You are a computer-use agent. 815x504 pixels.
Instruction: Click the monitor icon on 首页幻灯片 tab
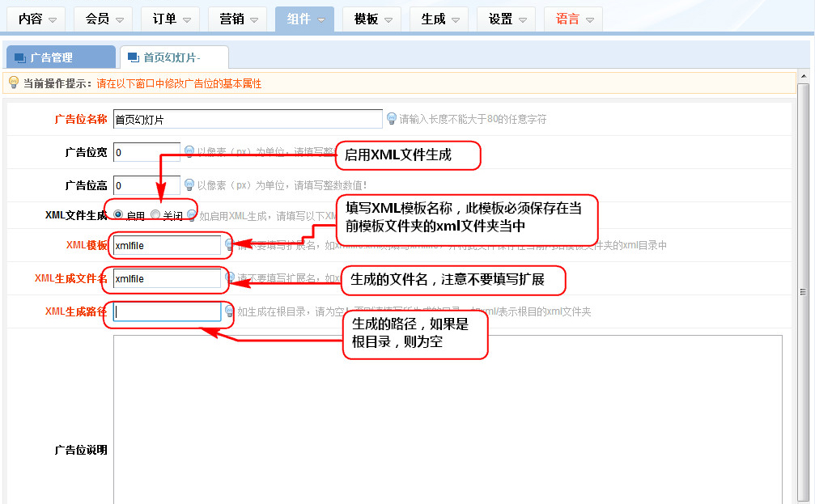coord(134,57)
